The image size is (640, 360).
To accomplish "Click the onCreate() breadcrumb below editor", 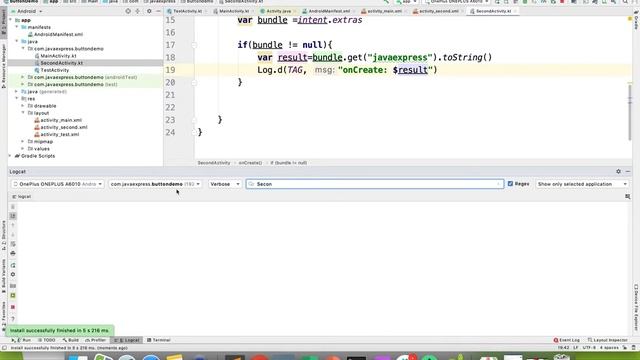I will pos(250,163).
